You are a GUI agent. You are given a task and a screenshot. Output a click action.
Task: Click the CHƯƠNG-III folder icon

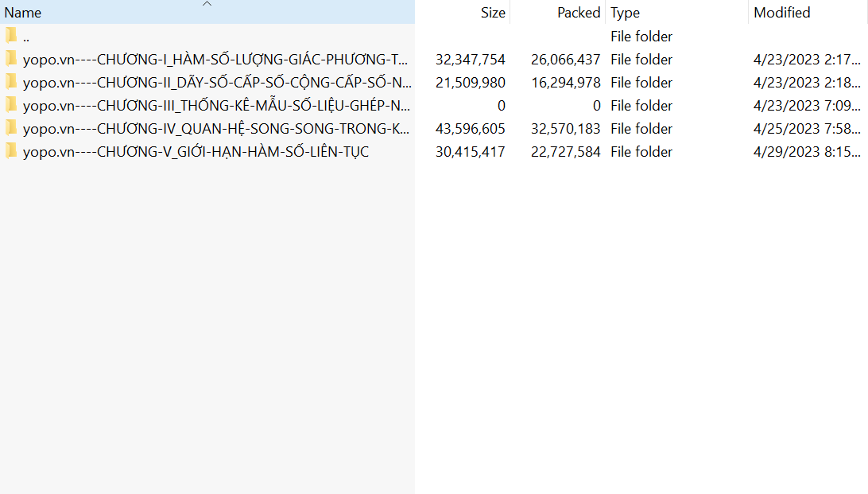click(11, 105)
